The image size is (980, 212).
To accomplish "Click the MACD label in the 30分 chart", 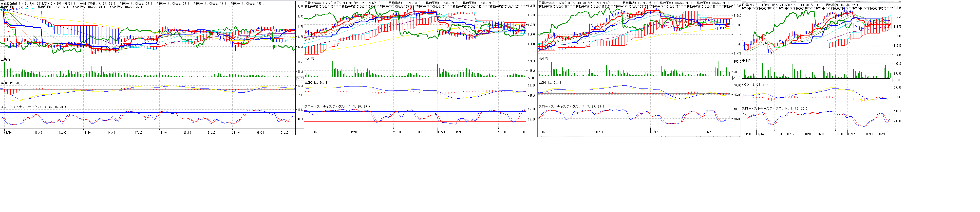I will click(552, 83).
